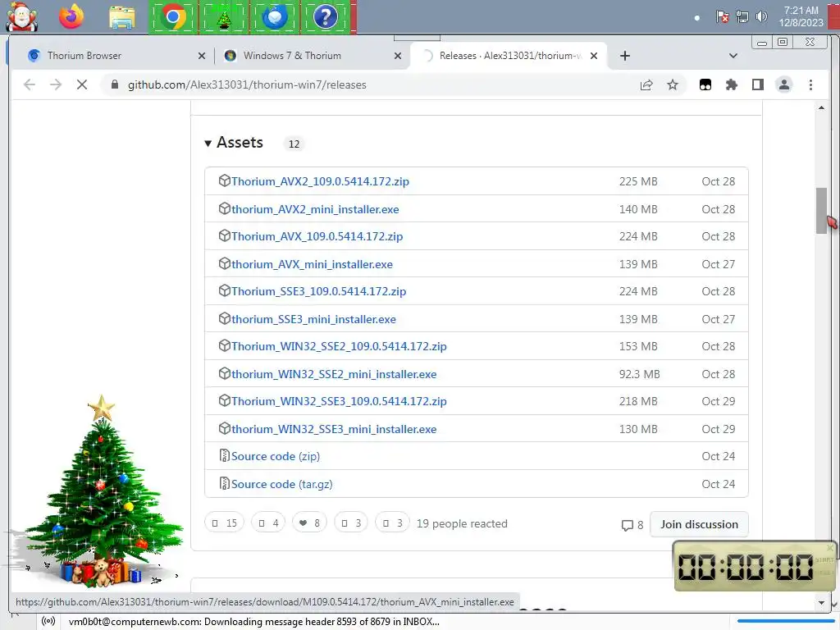Click the 19 people reacted text

[462, 523]
